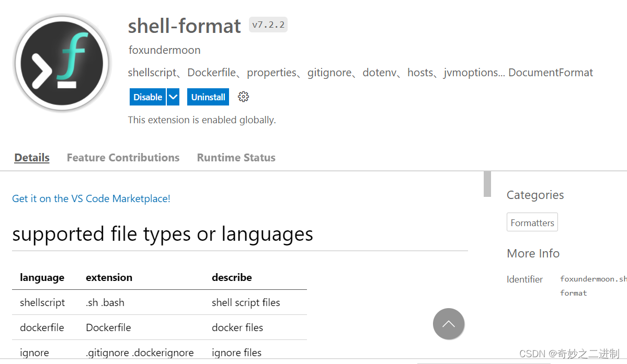Click the DocumentFormat tag
627x364 pixels.
550,72
